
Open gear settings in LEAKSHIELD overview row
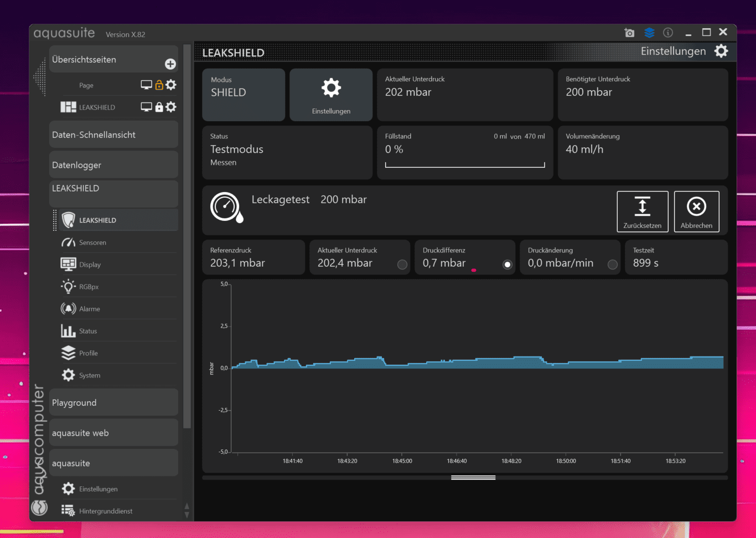coord(171,107)
